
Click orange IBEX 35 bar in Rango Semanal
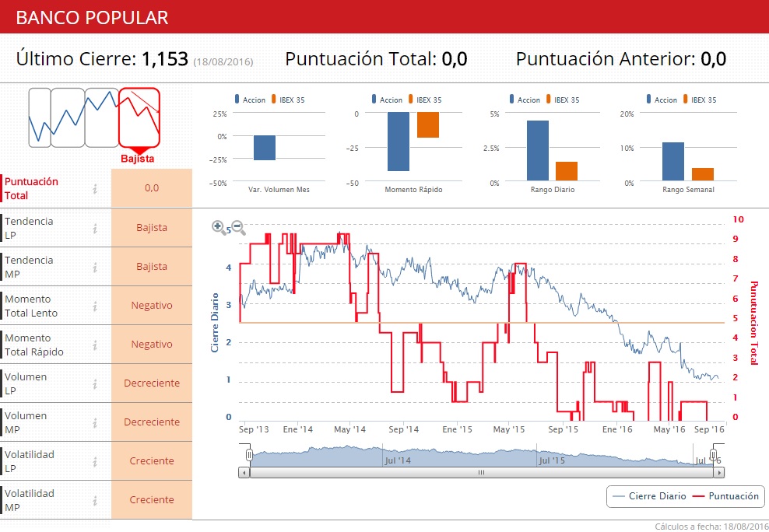pyautogui.click(x=703, y=174)
